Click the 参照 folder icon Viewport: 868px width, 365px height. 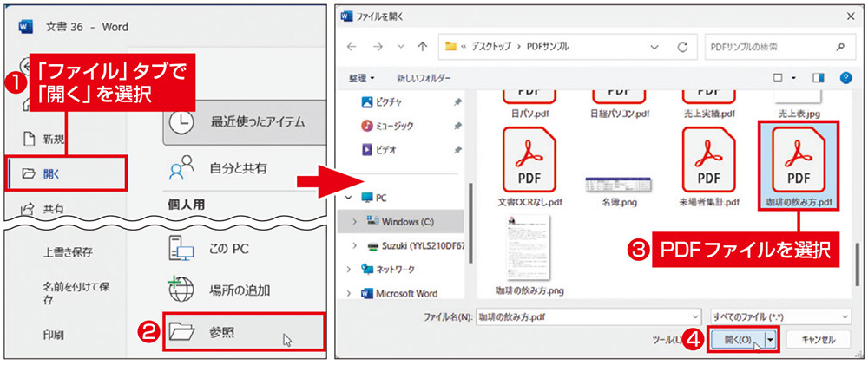pos(182,332)
